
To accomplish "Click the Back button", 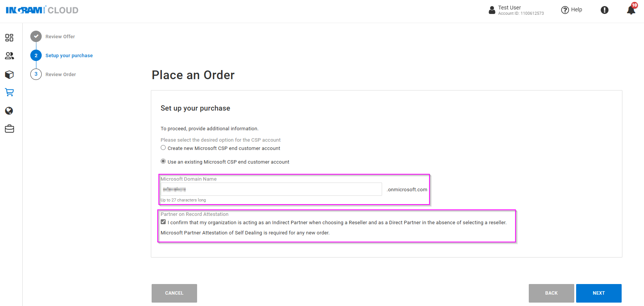I will point(552,293).
